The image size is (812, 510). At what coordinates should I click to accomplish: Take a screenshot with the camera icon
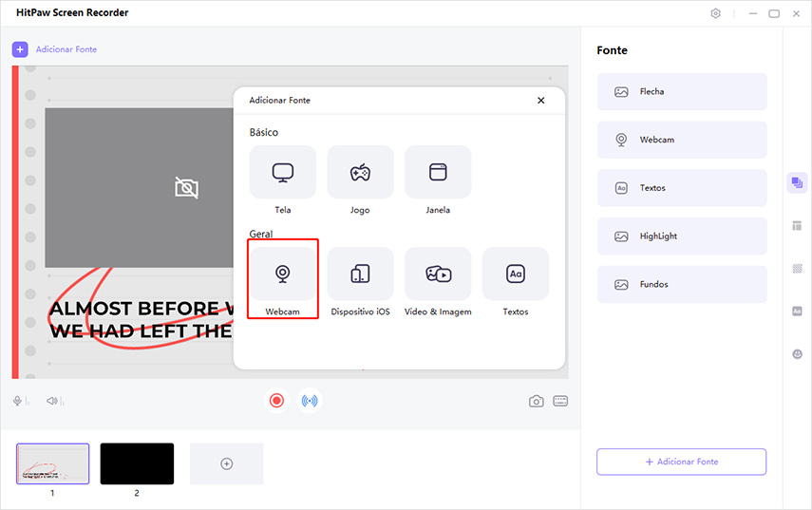click(x=536, y=402)
